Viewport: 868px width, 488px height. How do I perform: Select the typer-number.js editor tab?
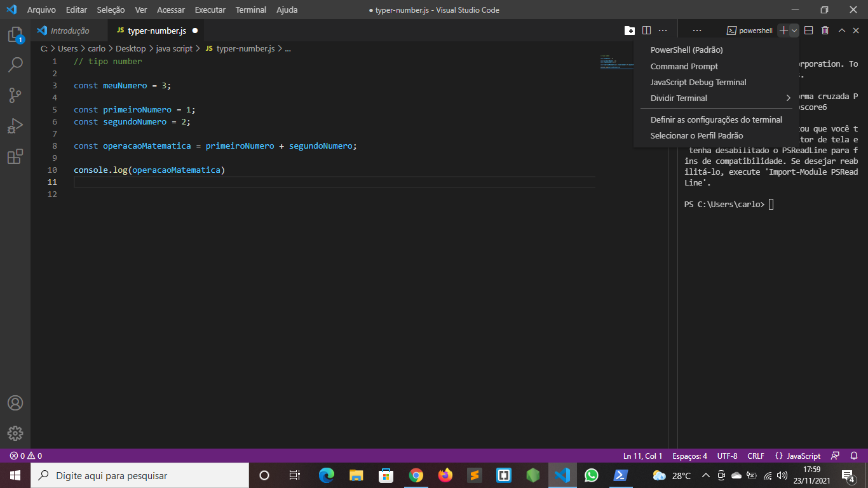point(157,30)
